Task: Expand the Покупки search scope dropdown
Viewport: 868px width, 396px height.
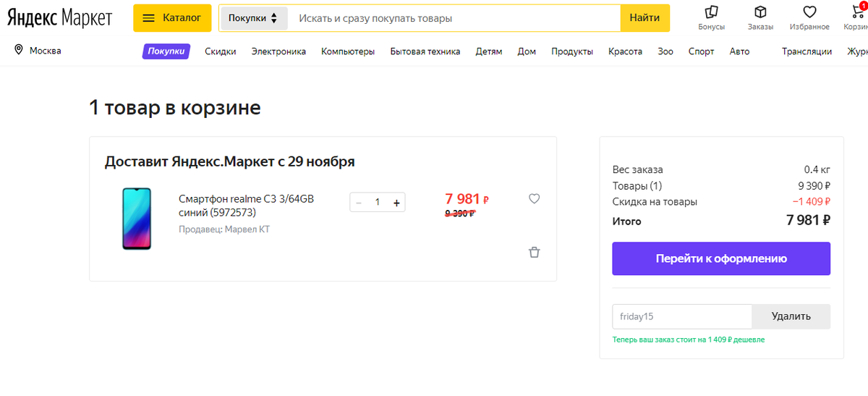Action: tap(253, 18)
